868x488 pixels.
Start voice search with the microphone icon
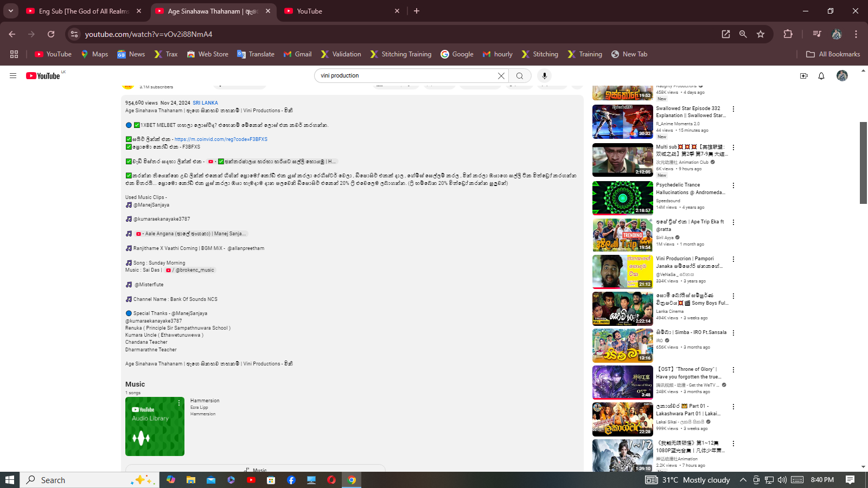[x=545, y=76]
